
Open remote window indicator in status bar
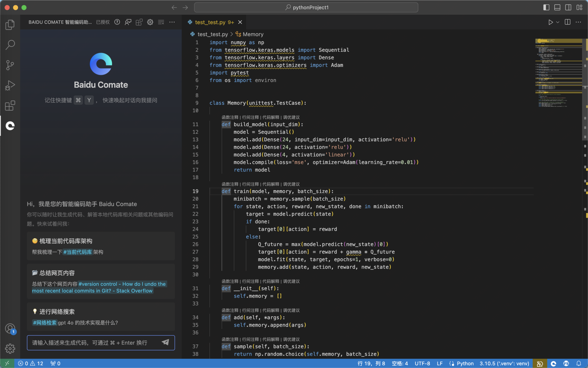coord(7,363)
